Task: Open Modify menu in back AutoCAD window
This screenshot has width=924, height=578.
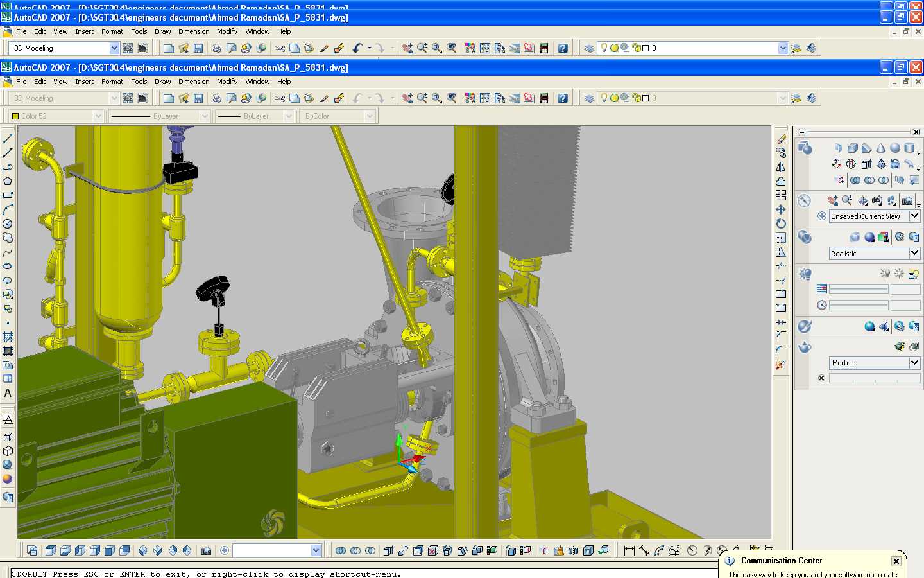Action: pos(227,31)
